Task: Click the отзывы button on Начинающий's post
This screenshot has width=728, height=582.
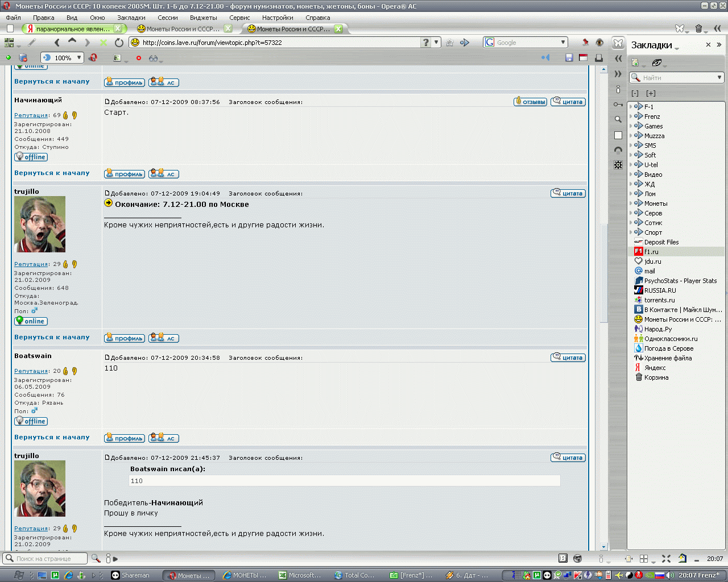Action: [x=530, y=102]
